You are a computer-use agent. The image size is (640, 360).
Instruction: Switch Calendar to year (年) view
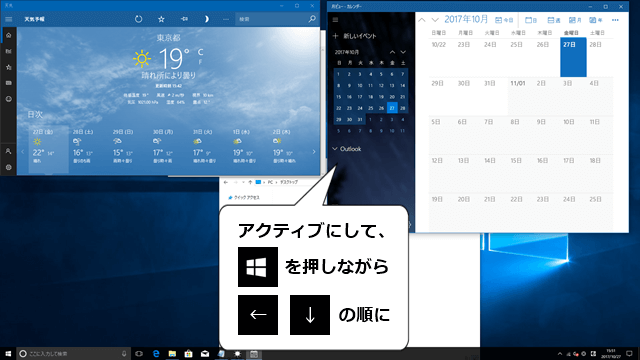596,20
